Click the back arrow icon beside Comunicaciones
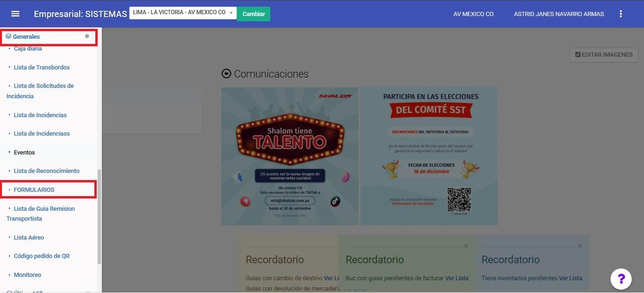 click(226, 74)
